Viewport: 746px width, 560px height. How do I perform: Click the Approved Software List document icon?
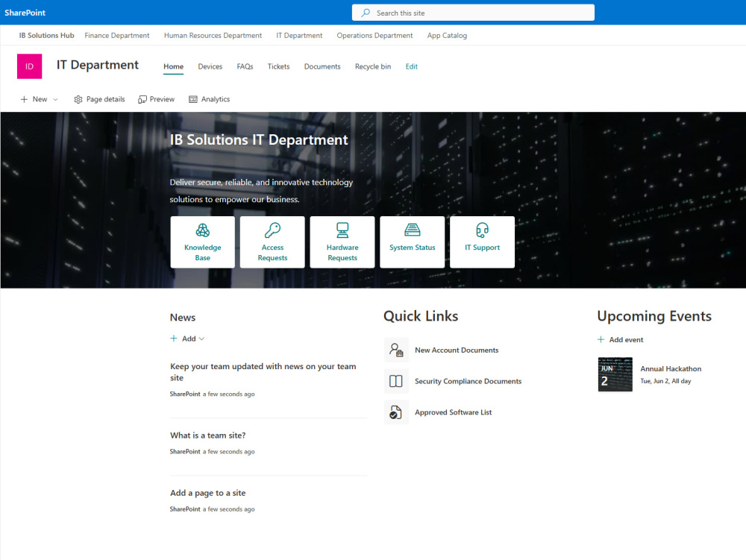coord(396,412)
